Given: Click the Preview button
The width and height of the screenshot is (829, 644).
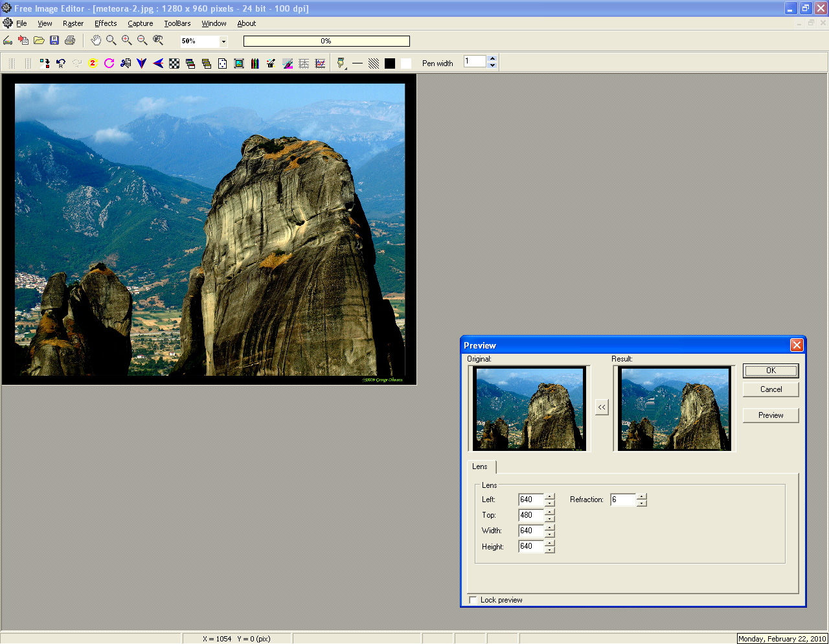Looking at the screenshot, I should coord(771,415).
